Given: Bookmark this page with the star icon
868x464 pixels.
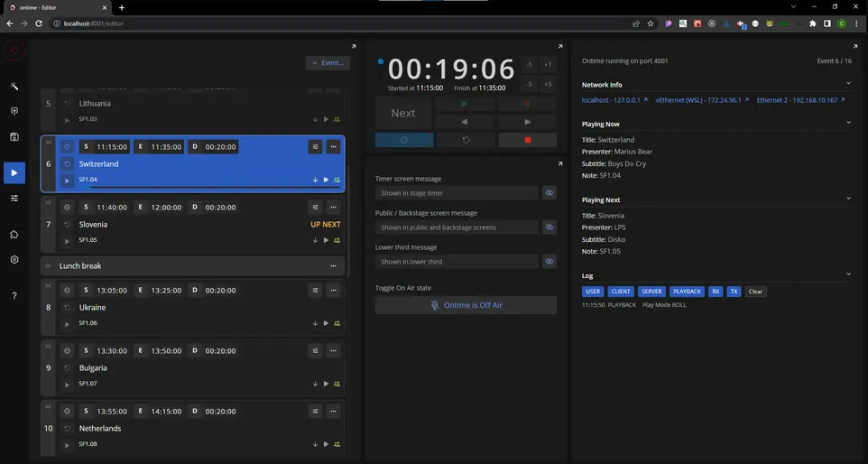Looking at the screenshot, I should [x=651, y=23].
